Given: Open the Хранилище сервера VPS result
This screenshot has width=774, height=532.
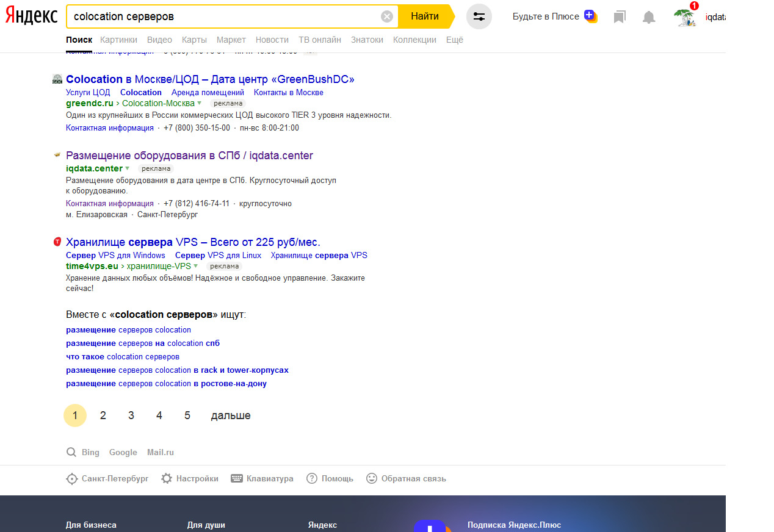Looking at the screenshot, I should [193, 242].
